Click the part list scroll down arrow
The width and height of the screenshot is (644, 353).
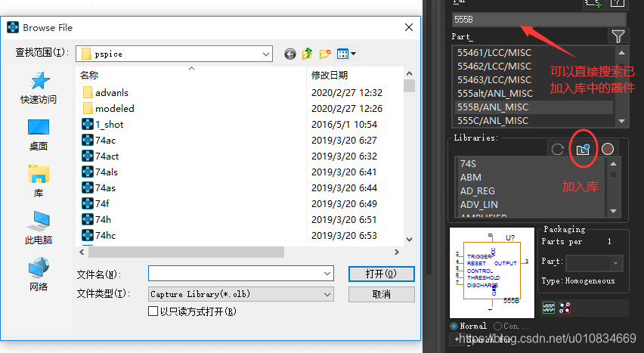(x=621, y=121)
